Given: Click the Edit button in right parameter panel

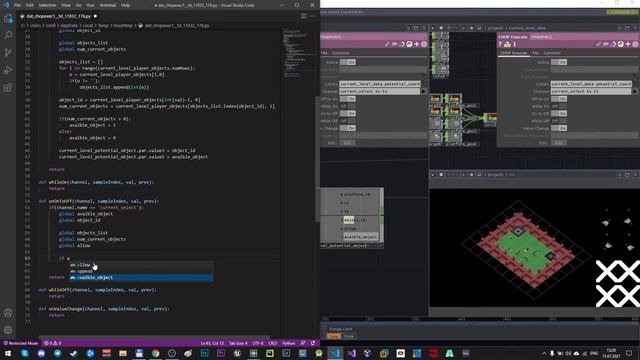Looking at the screenshot, I should 558,143.
